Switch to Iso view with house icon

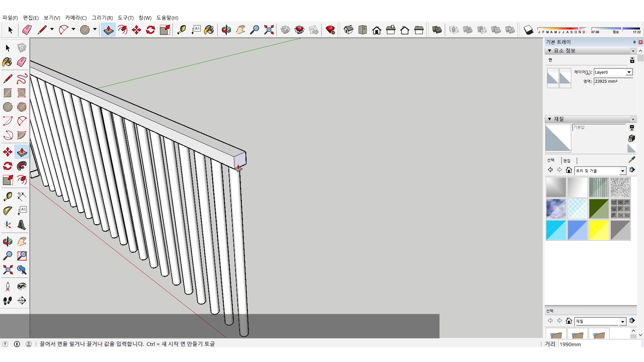click(x=348, y=30)
